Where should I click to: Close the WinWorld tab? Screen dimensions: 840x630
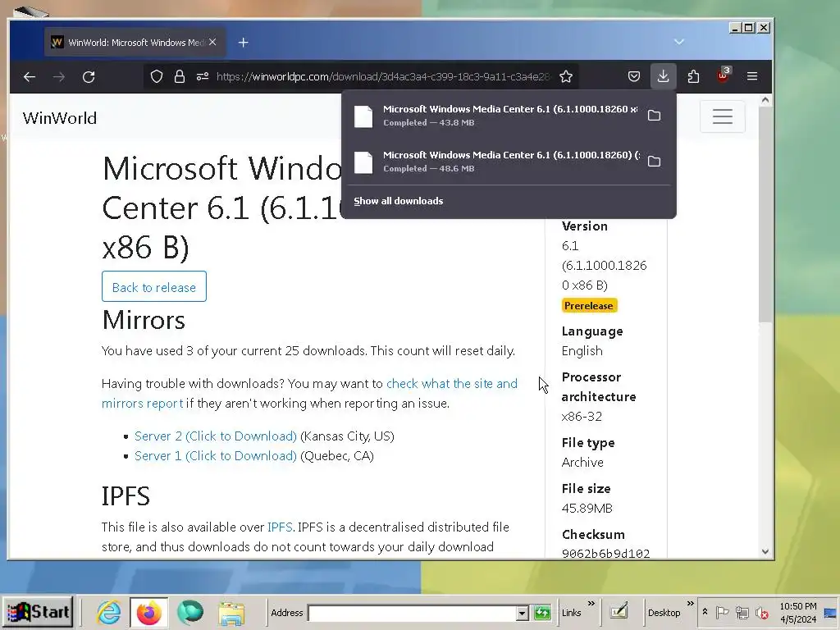212,42
